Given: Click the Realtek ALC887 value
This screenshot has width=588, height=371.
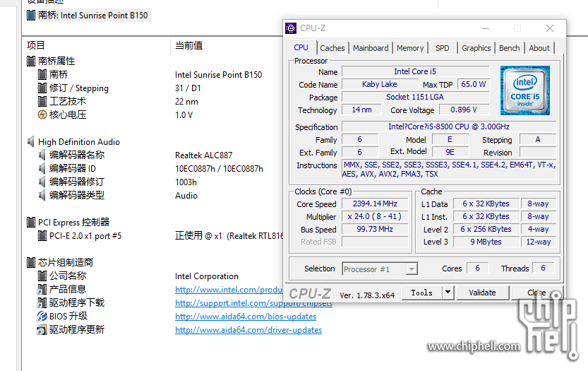Looking at the screenshot, I should [x=203, y=155].
